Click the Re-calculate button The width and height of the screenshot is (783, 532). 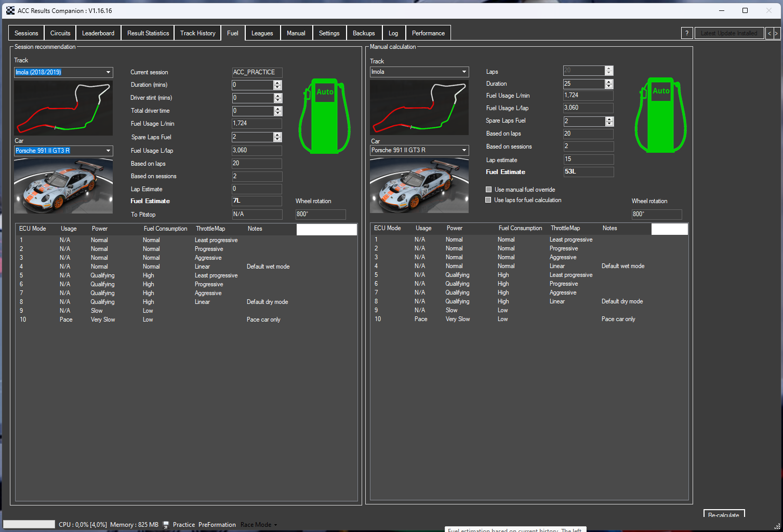coord(724,514)
